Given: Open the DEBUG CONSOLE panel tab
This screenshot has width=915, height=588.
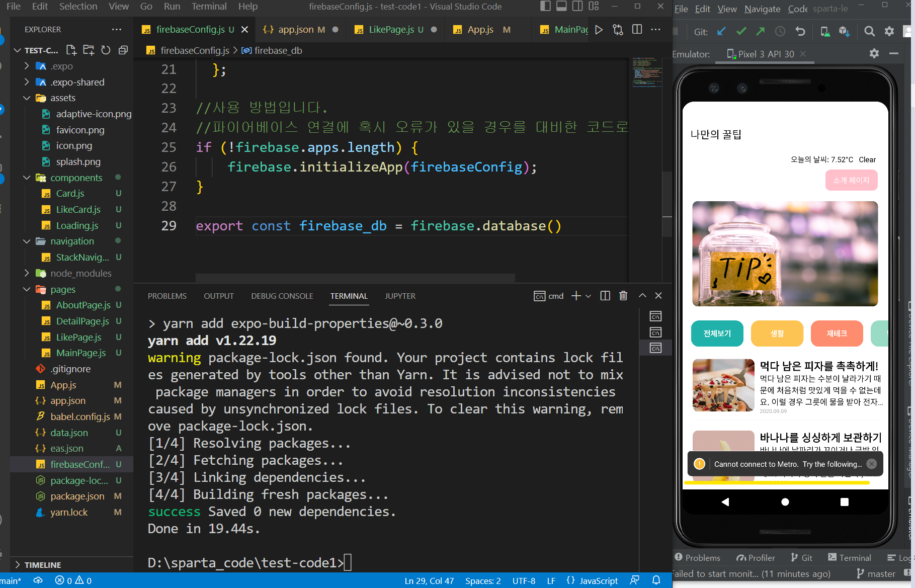Looking at the screenshot, I should 282,296.
